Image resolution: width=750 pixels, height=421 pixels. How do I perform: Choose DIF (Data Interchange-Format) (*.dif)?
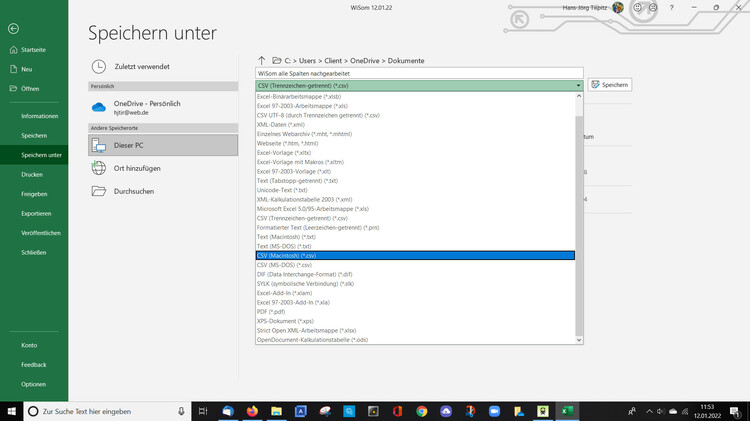click(415, 275)
